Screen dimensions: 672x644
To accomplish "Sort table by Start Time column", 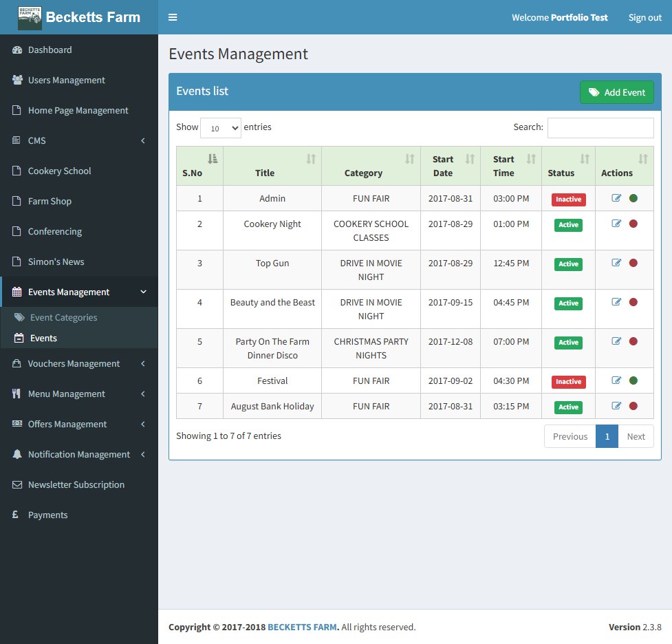I will point(511,166).
